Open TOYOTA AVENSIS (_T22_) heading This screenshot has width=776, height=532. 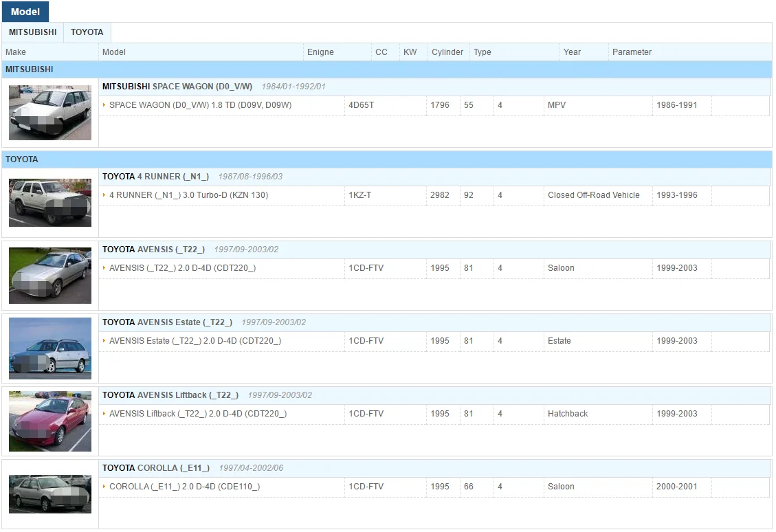[x=153, y=250]
